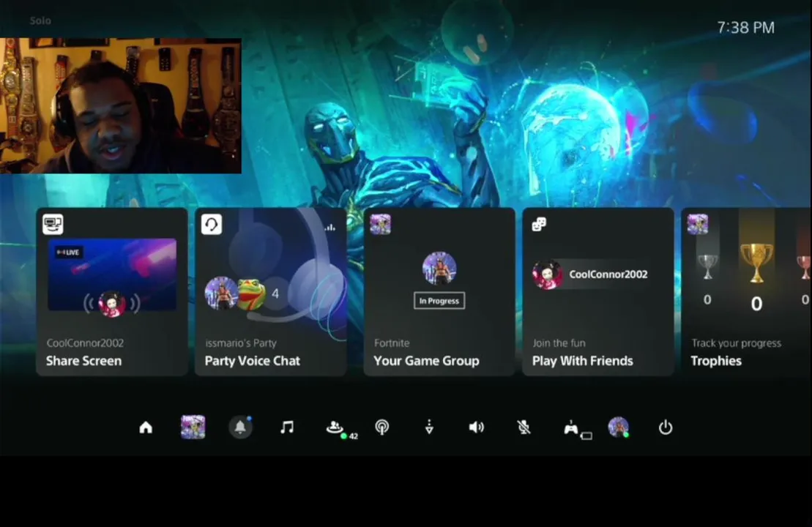Click the dice icon on Play With Friends
Image resolution: width=812 pixels, height=527 pixels.
coord(539,224)
